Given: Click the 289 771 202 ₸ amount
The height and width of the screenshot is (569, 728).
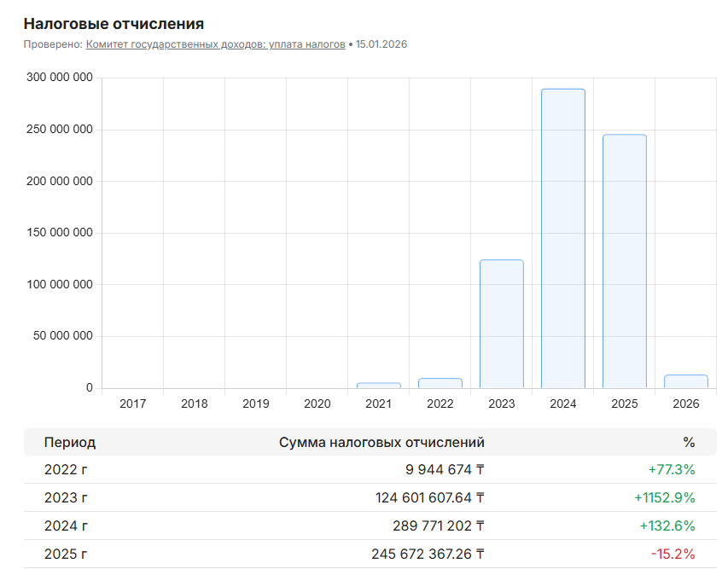Looking at the screenshot, I should tap(428, 525).
